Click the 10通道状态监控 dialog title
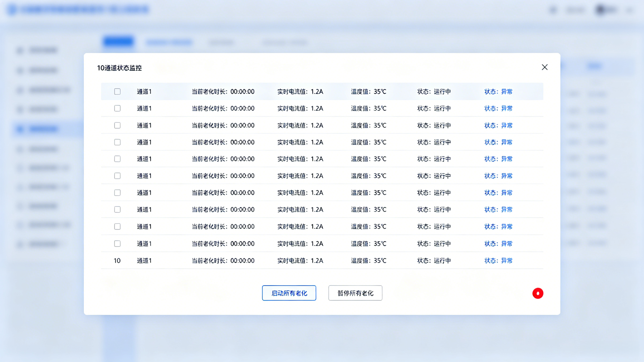This screenshot has height=362, width=644. (119, 68)
